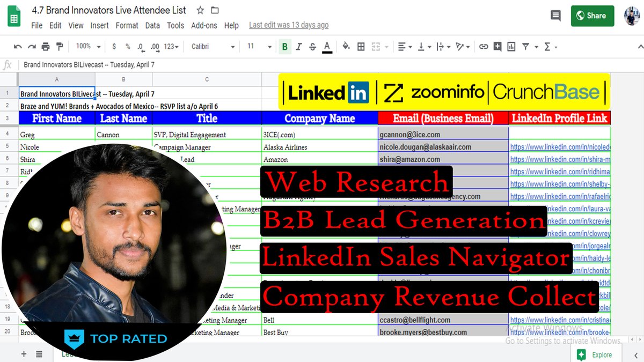Expand the merge cells options arrow
644x362 pixels.
(x=386, y=47)
